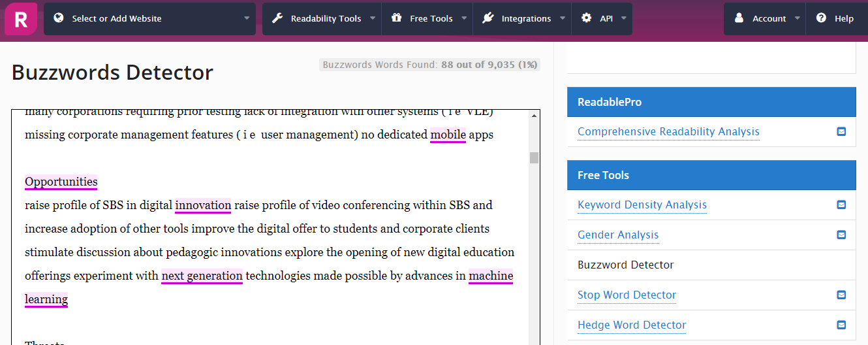Open Hedge Word Detector link
The height and width of the screenshot is (345, 868).
tap(632, 325)
